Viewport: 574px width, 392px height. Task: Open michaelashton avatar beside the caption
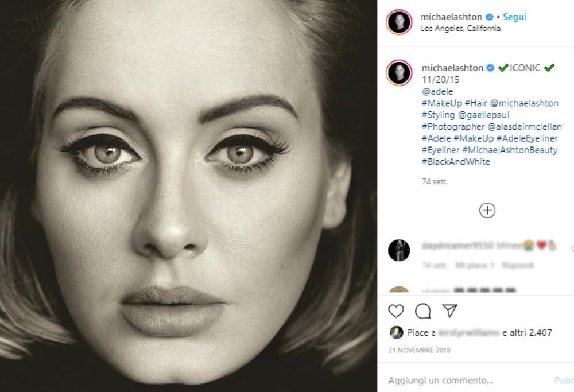tap(399, 73)
